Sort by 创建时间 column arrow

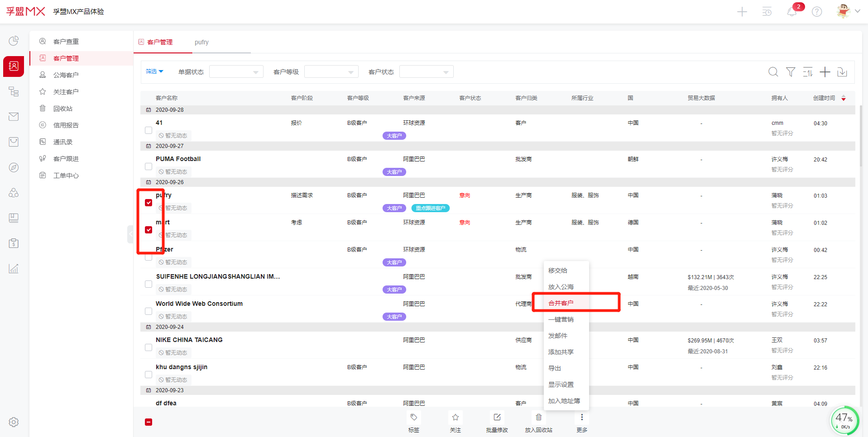[x=844, y=98]
